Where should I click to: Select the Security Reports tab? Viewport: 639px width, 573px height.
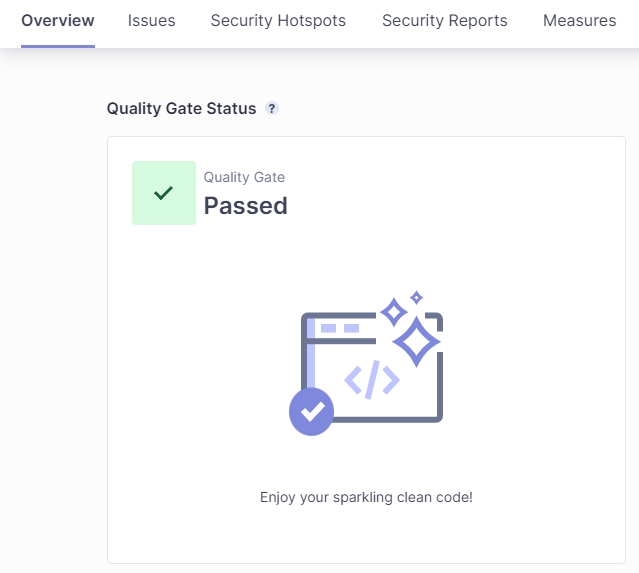[x=444, y=20]
